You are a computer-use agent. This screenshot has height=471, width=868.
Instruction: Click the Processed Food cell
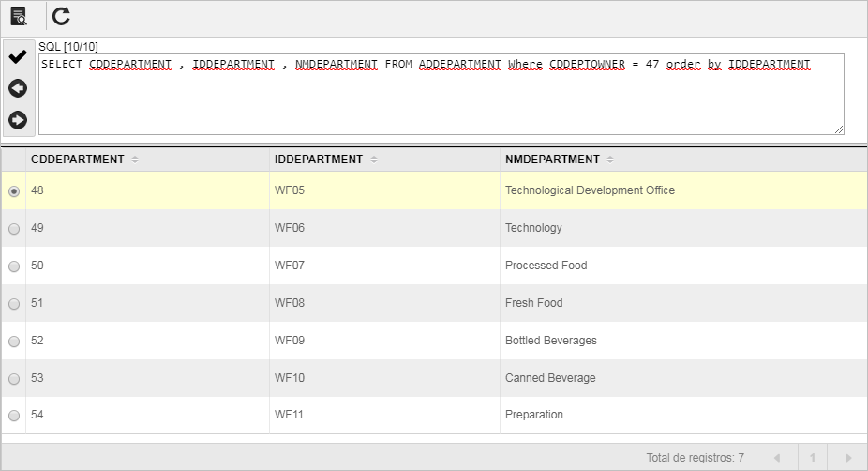click(x=683, y=266)
